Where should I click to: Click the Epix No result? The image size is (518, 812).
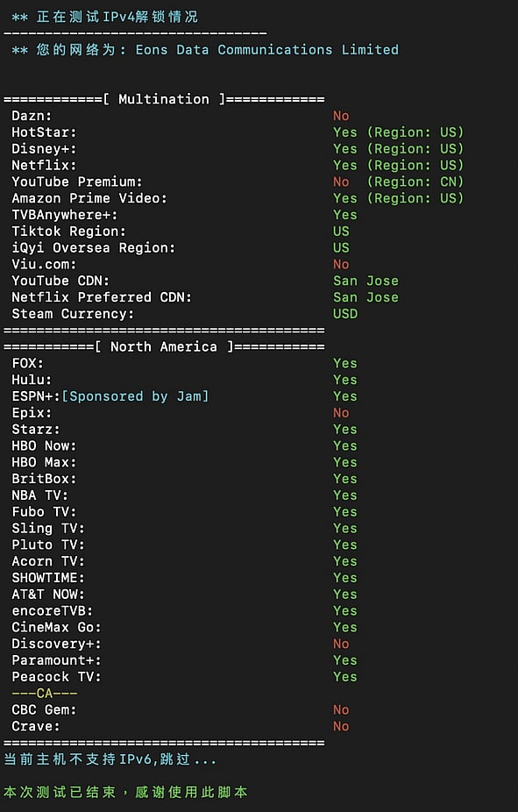pyautogui.click(x=341, y=413)
